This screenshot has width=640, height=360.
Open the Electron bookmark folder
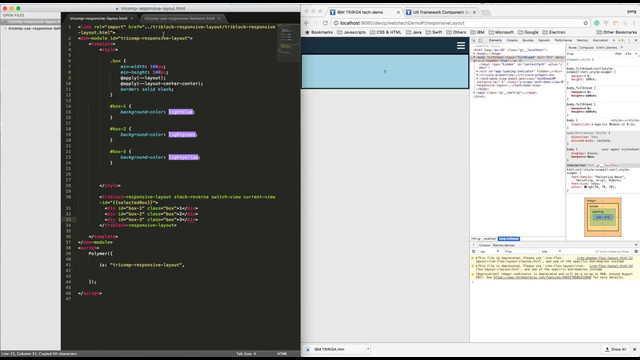point(554,32)
